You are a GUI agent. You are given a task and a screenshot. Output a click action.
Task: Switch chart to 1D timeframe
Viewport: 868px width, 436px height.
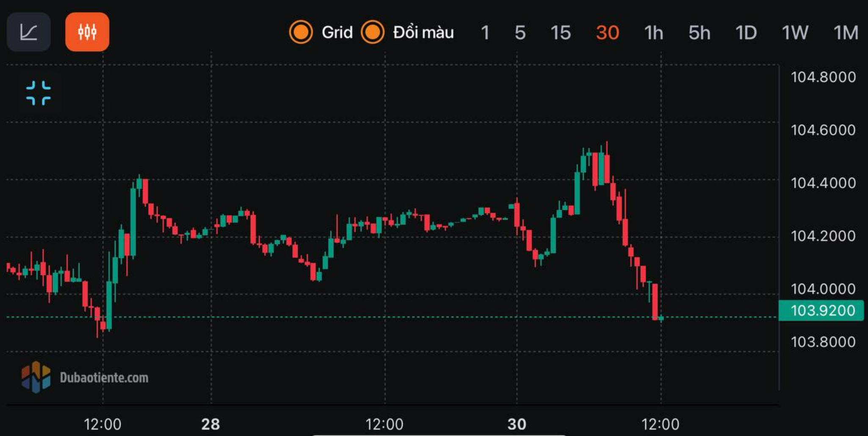tap(746, 33)
